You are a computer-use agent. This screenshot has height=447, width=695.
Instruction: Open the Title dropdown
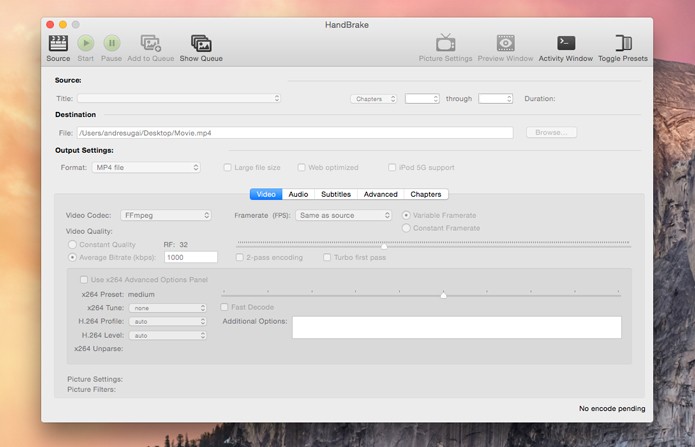[179, 98]
